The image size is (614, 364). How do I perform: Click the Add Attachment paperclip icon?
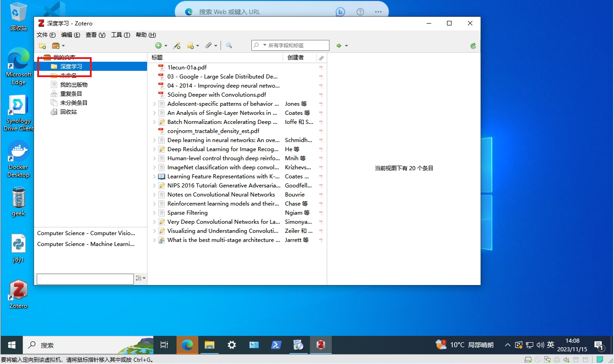pyautogui.click(x=208, y=45)
